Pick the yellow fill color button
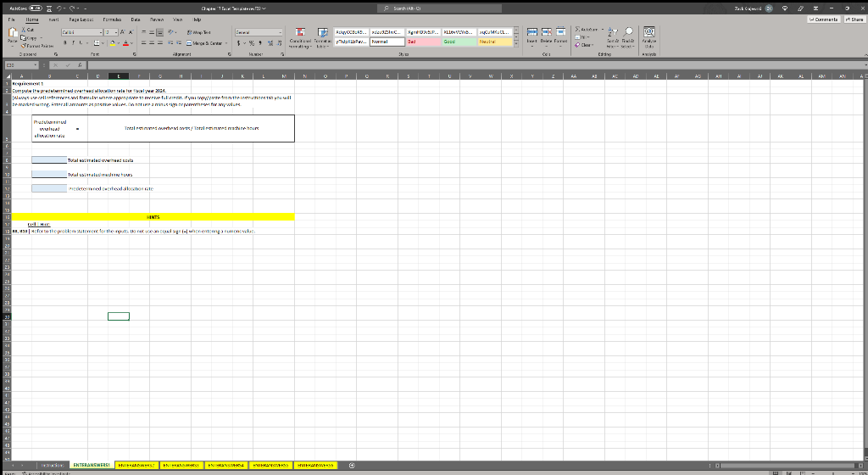The image size is (868, 475). click(113, 43)
